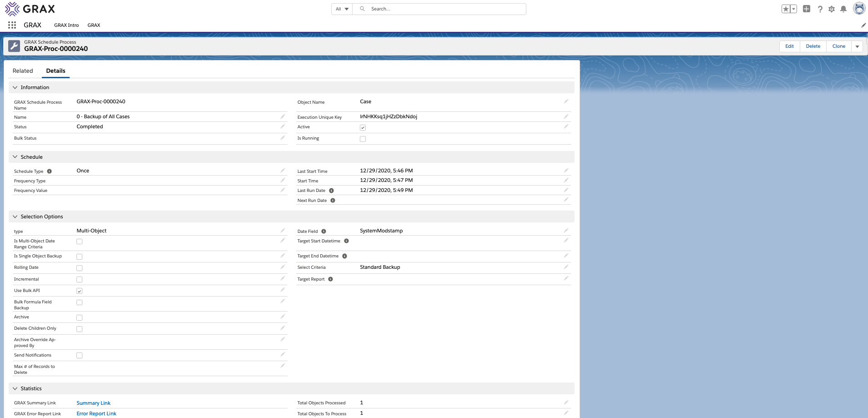Click the edit navigation pencil icon
Image resolution: width=868 pixels, height=418 pixels.
tap(863, 25)
